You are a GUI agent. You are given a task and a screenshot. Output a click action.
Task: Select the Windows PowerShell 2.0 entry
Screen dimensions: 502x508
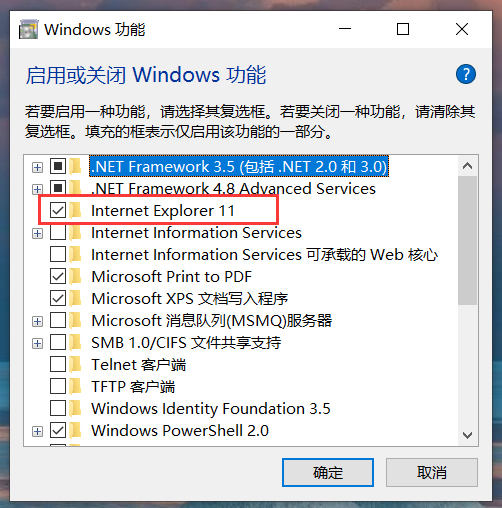tap(180, 430)
